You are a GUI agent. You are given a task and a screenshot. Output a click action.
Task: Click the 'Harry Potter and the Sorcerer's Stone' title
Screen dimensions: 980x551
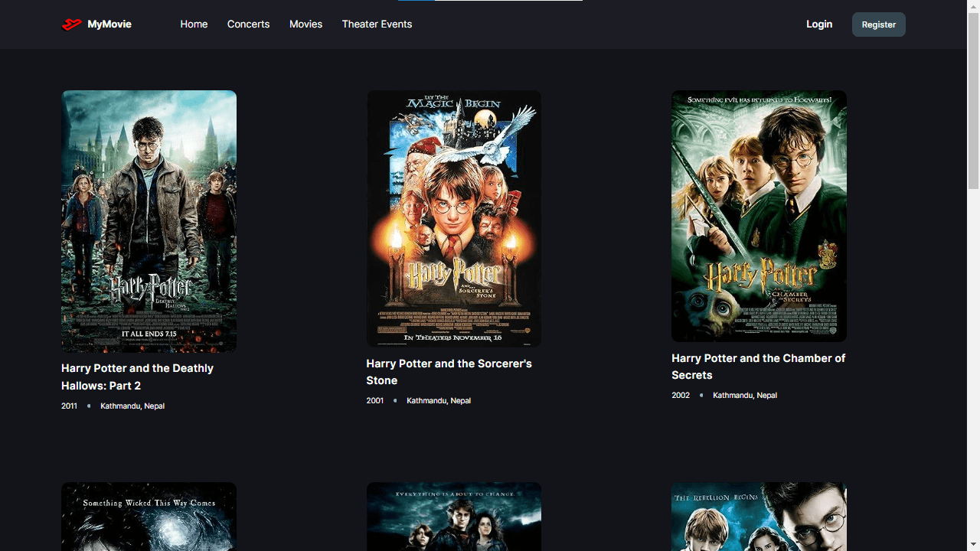click(449, 372)
